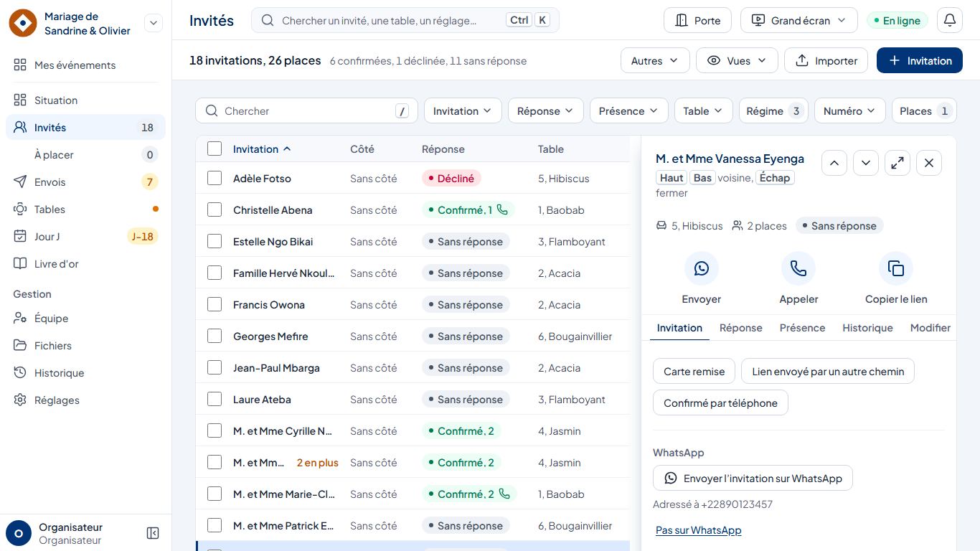Open the Table filter dropdown
Viewport: 980px width, 551px height.
703,111
